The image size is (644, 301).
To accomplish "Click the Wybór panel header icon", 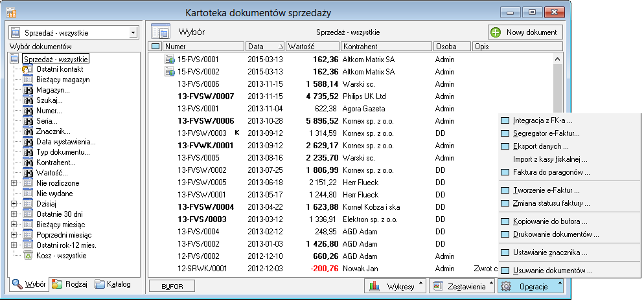I will pos(161,32).
